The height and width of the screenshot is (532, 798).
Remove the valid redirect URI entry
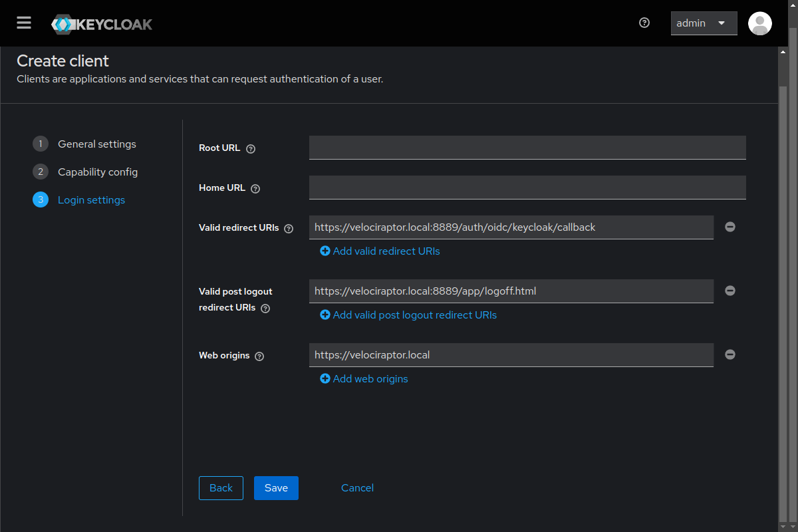pos(730,227)
